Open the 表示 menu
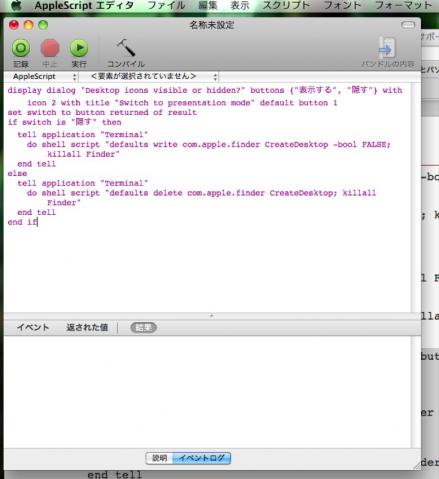The height and width of the screenshot is (479, 439). (x=240, y=5)
